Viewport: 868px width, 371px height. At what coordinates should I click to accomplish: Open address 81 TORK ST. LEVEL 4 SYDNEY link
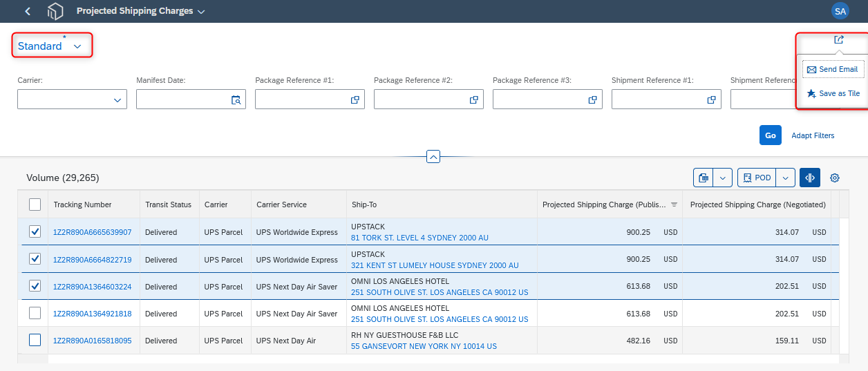tap(419, 238)
